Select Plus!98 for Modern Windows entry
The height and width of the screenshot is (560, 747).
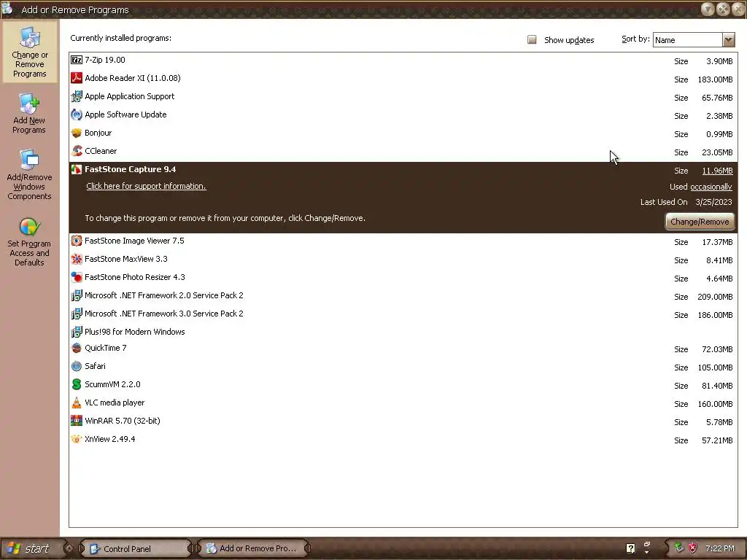[403, 332]
